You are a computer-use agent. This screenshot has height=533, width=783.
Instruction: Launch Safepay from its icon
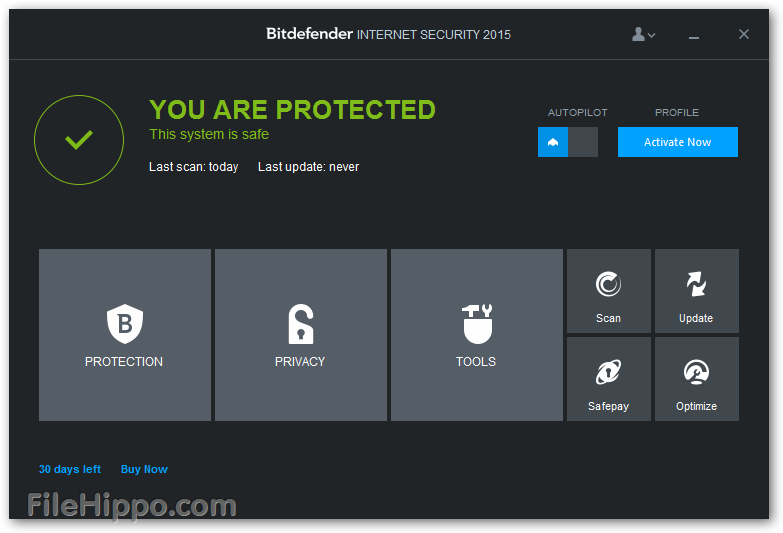pyautogui.click(x=608, y=372)
